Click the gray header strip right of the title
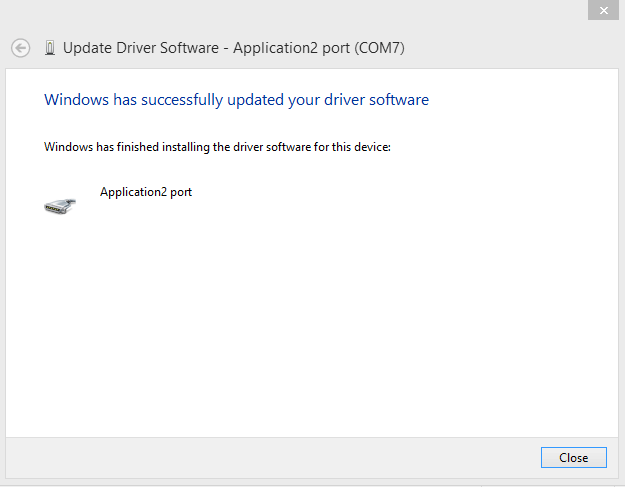The height and width of the screenshot is (487, 625). point(512,48)
